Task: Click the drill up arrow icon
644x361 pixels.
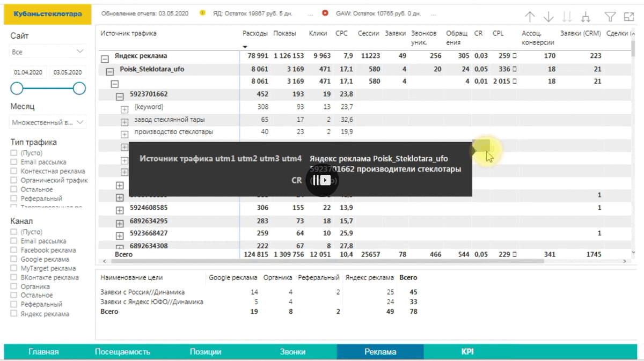Action: pos(530,17)
